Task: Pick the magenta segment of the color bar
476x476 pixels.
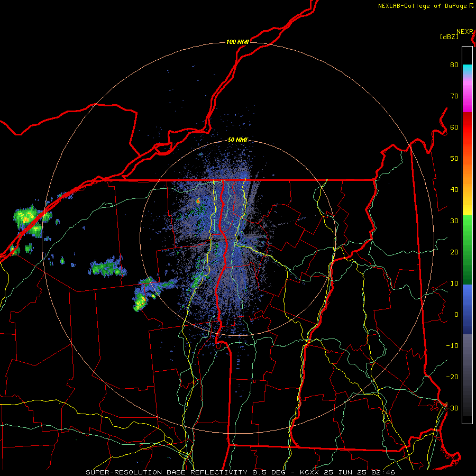Action: tap(467, 97)
